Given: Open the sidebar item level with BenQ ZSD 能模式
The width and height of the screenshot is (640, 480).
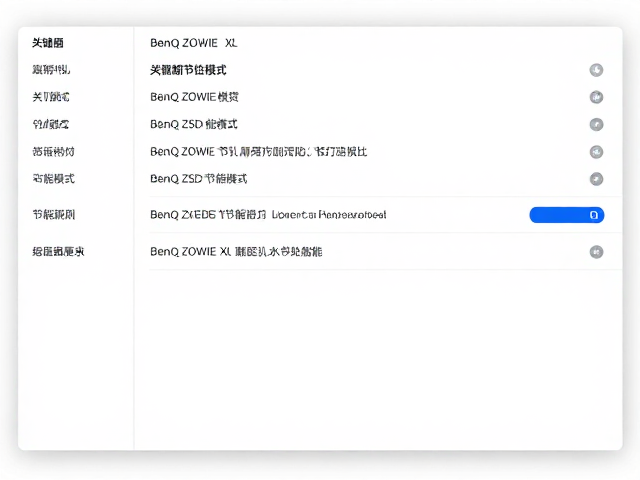Looking at the screenshot, I should (x=51, y=124).
